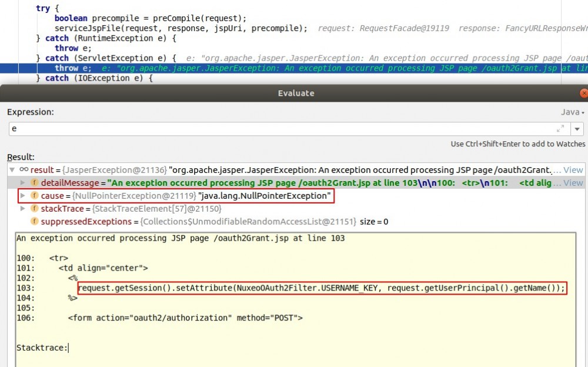Image resolution: width=588 pixels, height=367 pixels.
Task: Click the 'Use Ctrl+Shift+Enter to add to Watches' hint
Action: point(518,144)
